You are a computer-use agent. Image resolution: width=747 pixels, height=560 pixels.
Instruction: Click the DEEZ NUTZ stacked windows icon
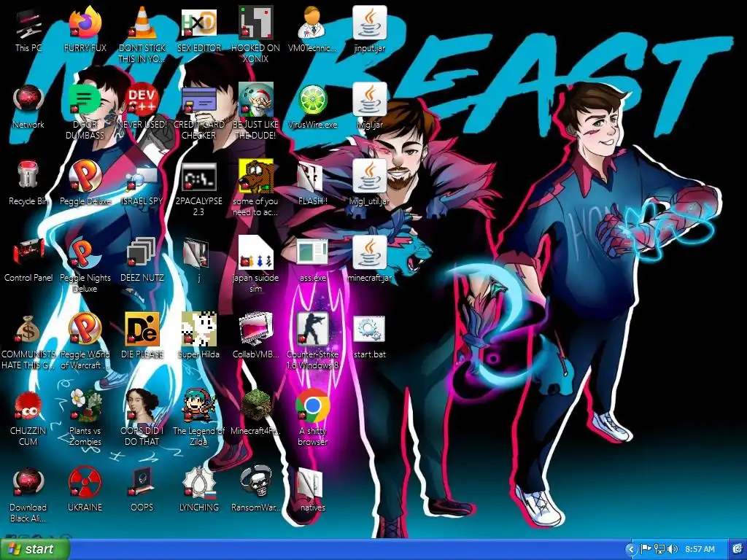coord(142,252)
